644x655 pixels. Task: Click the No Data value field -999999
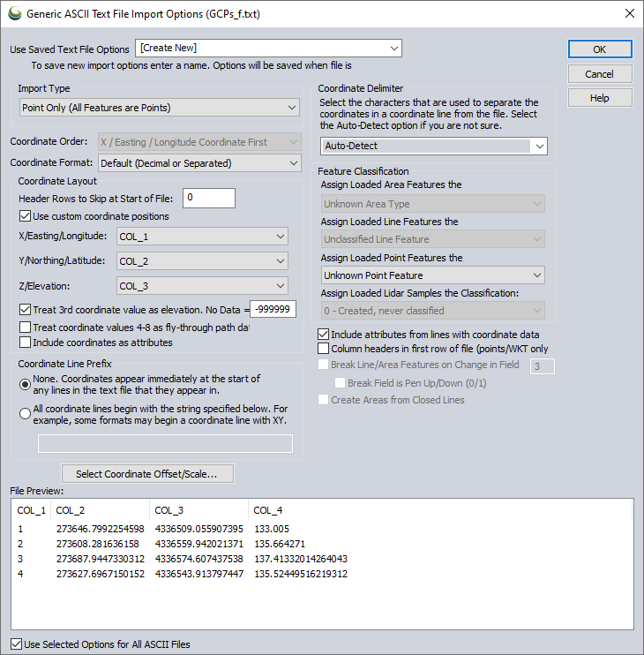pyautogui.click(x=273, y=309)
